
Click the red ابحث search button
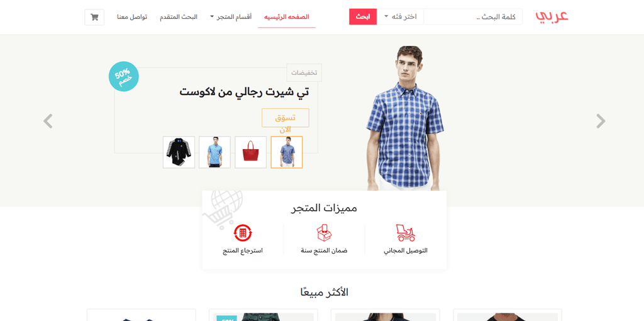coord(363,17)
